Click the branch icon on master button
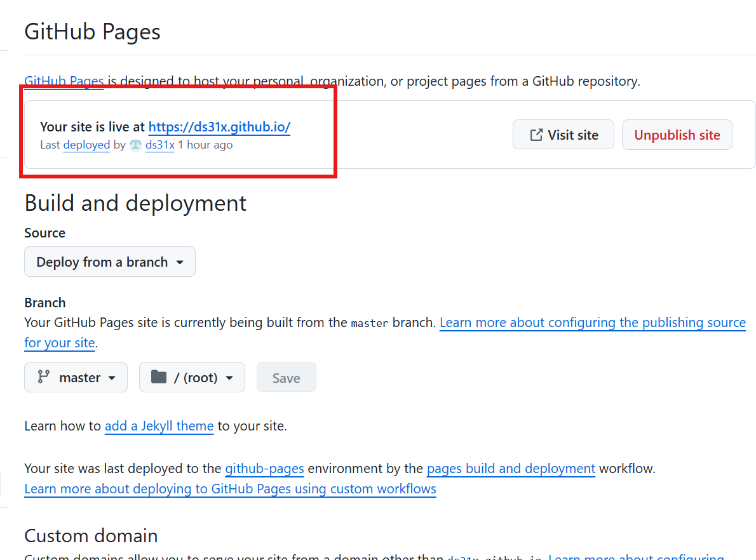Screen dimensions: 756x560 pyautogui.click(x=43, y=377)
